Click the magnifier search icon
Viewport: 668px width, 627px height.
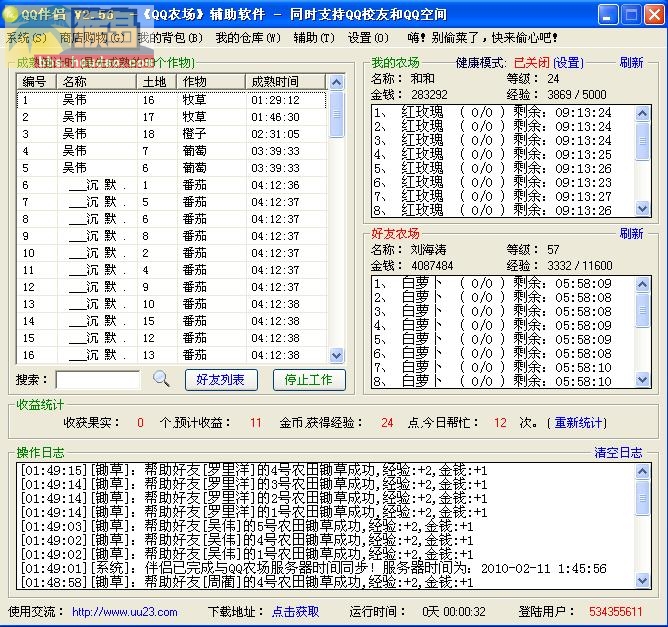(161, 378)
